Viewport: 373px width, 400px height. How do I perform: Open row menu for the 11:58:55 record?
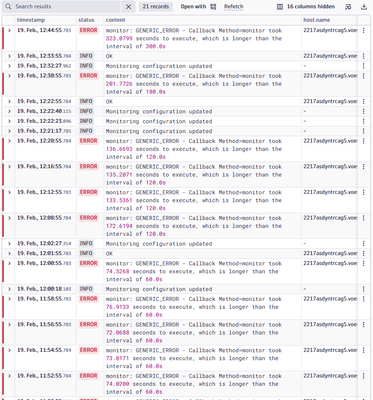click(x=363, y=299)
